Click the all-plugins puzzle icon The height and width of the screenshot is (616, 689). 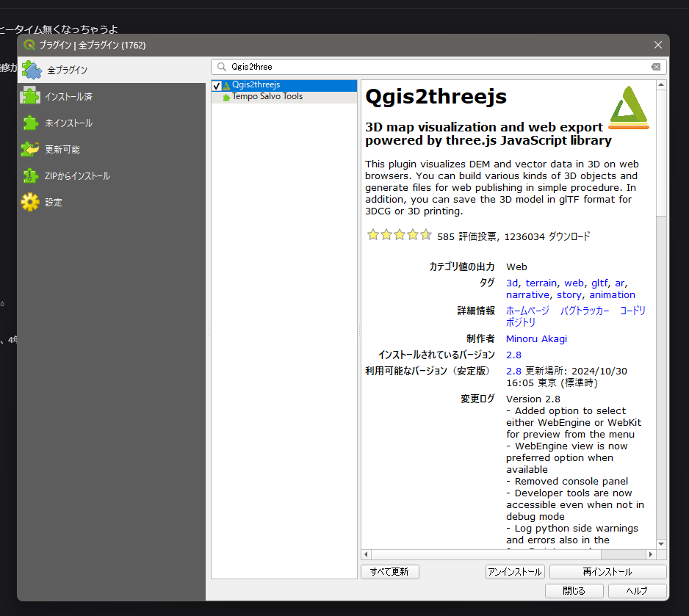click(x=31, y=70)
